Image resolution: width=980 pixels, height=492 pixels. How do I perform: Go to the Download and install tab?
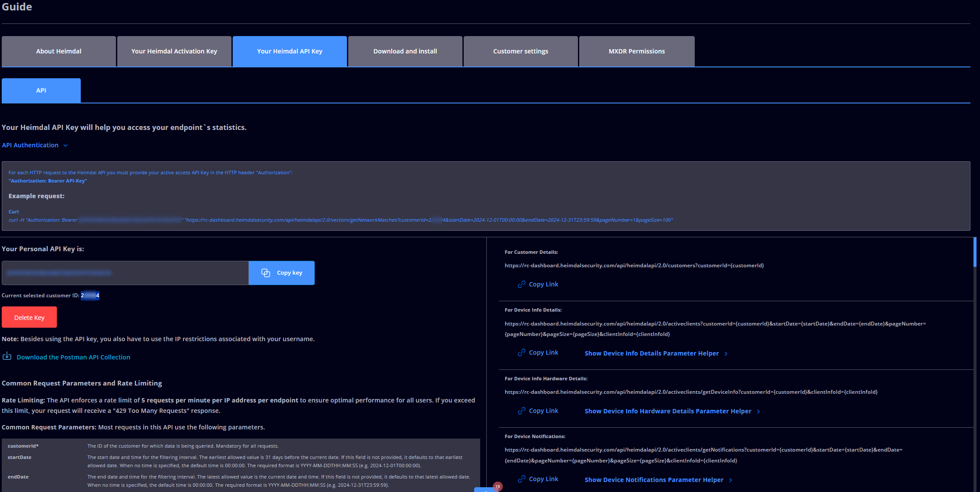click(405, 51)
